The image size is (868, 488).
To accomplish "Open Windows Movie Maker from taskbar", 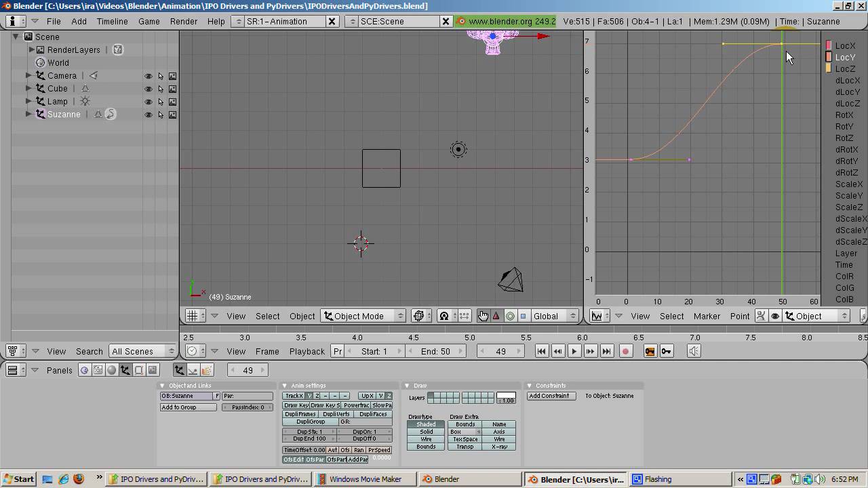I will click(x=365, y=479).
